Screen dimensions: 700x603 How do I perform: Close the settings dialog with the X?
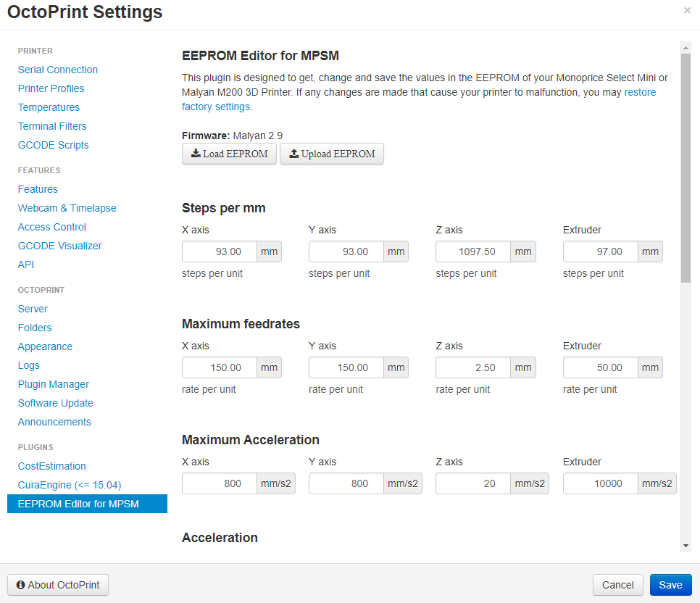(687, 10)
